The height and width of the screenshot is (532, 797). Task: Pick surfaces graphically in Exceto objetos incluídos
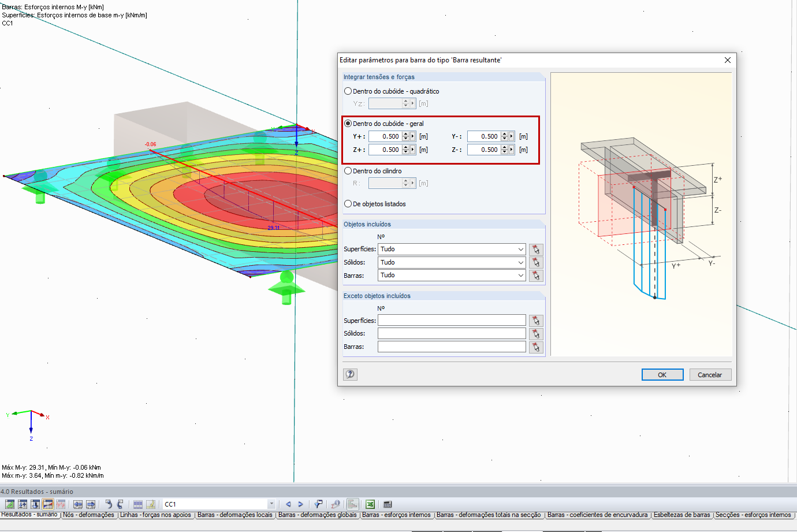coord(536,321)
